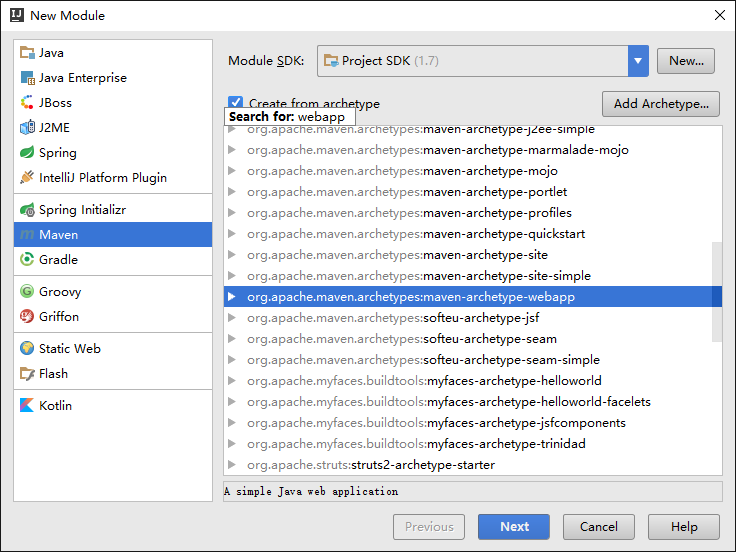Viewport: 736px width, 552px height.
Task: Pick the Groovy module icon
Action: 28,292
